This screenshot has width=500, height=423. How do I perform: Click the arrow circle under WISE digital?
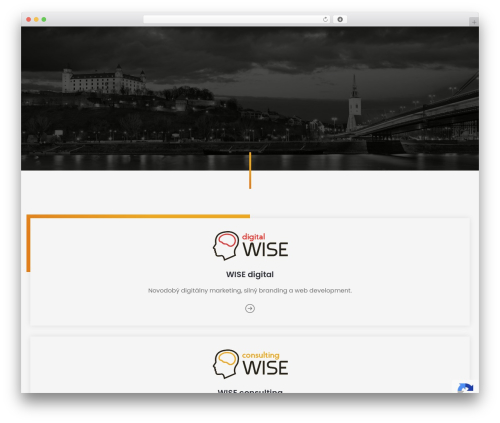250,309
